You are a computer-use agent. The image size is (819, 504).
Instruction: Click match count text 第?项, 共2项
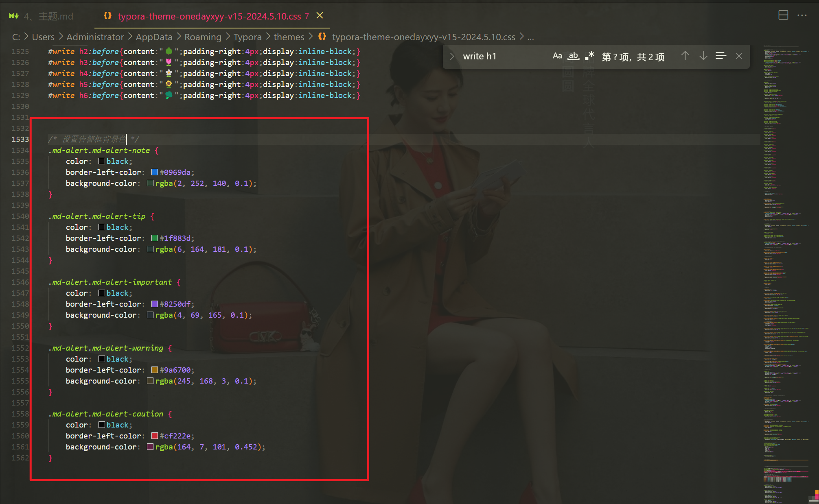click(633, 57)
